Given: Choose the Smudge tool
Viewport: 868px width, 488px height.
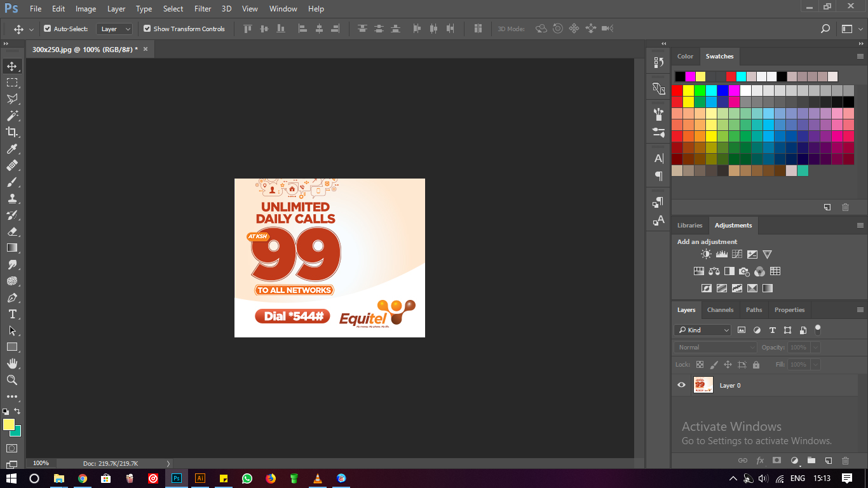Looking at the screenshot, I should (12, 264).
